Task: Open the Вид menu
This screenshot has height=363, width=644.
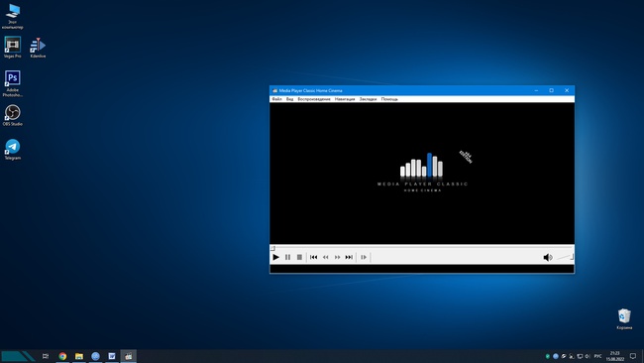Action: 289,99
